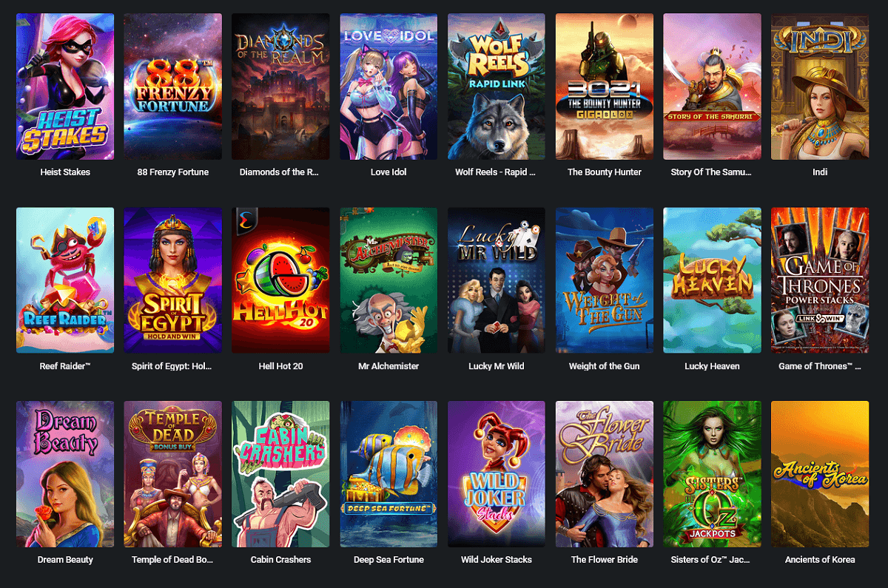Open the Hell Hot 20 thumbnail
This screenshot has width=888, height=588.
point(280,280)
